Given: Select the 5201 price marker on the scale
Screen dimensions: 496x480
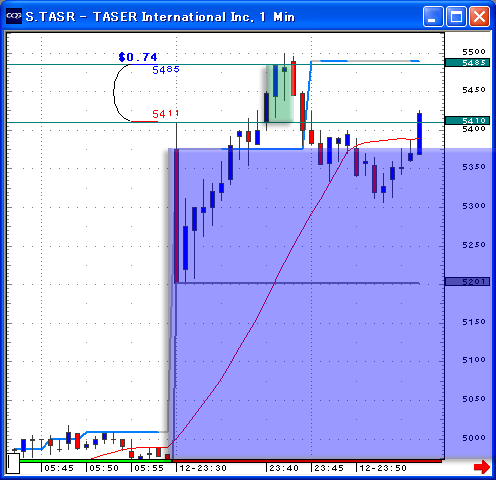Looking at the screenshot, I should click(x=467, y=282).
